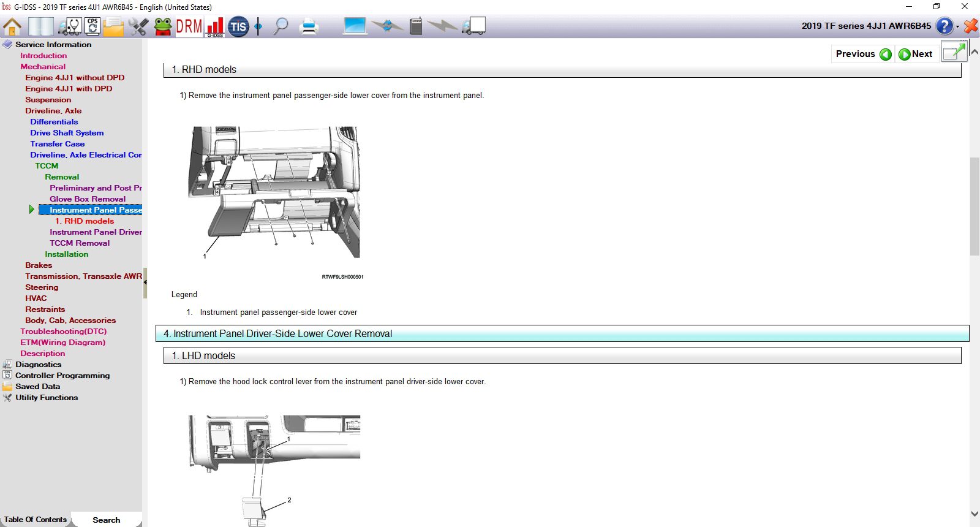Viewport: 980px width, 527px height.
Task: Open Saved Data in the sidebar
Action: 37,387
